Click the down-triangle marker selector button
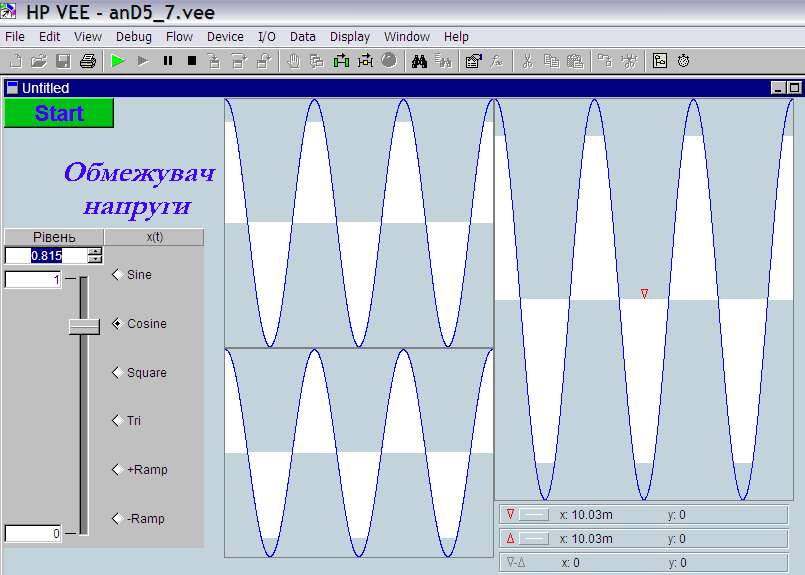This screenshot has width=805, height=575. click(534, 514)
